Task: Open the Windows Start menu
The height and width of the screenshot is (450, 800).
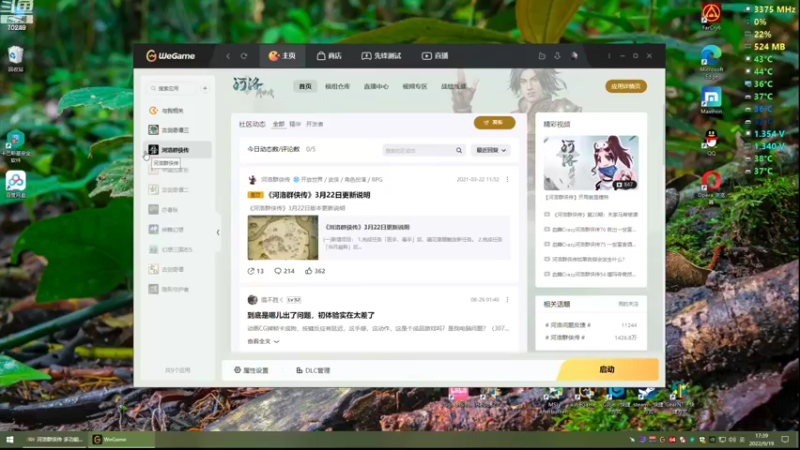Action: 10,439
